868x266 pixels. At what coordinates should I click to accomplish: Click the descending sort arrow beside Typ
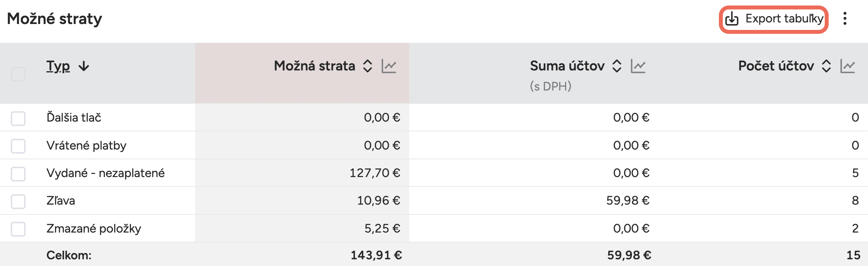click(83, 66)
